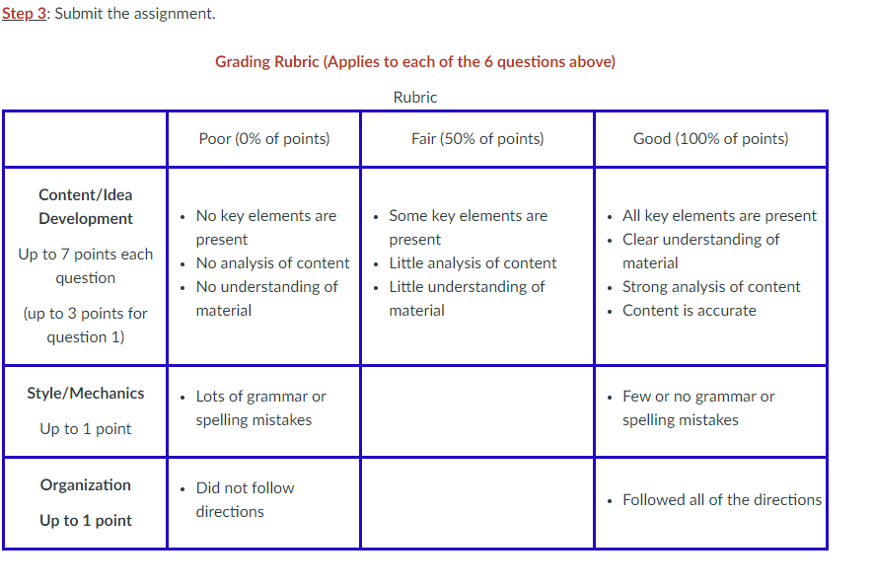Image resolution: width=875 pixels, height=588 pixels.
Task: Click "Did not follow directions" bullet
Action: tap(245, 499)
